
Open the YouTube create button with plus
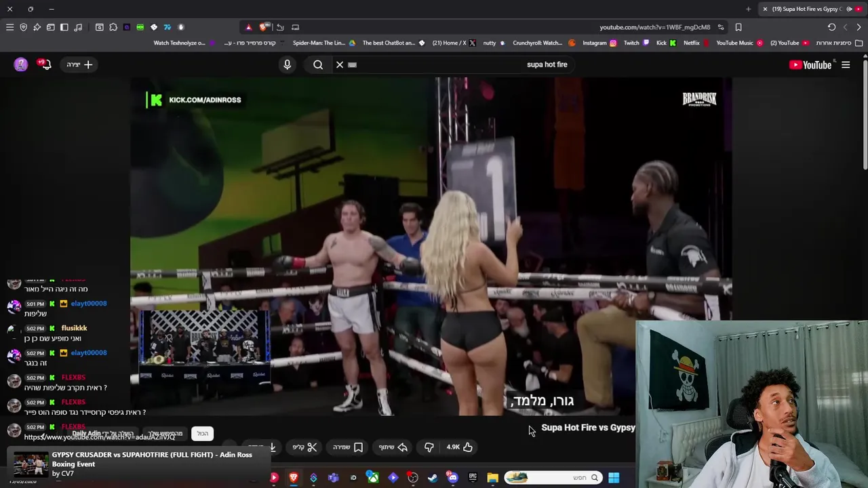pyautogui.click(x=79, y=64)
